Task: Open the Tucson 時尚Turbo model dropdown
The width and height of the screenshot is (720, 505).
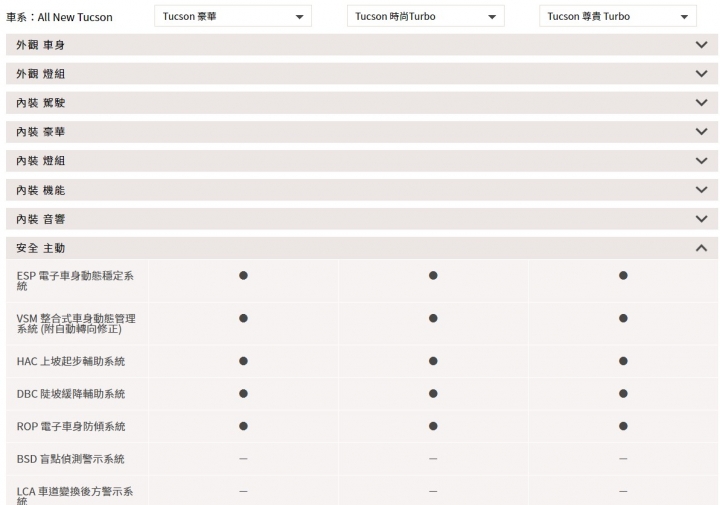Action: coord(426,16)
